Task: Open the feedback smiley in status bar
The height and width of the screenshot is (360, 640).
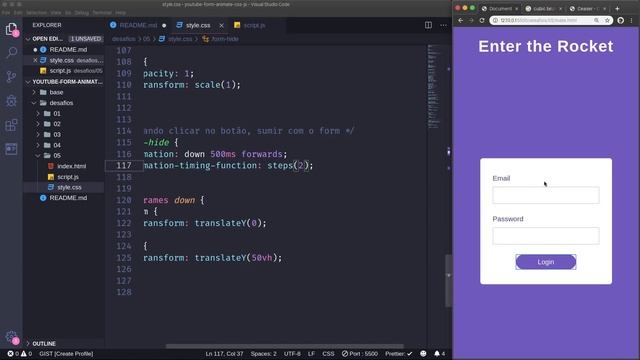Action: click(423, 354)
